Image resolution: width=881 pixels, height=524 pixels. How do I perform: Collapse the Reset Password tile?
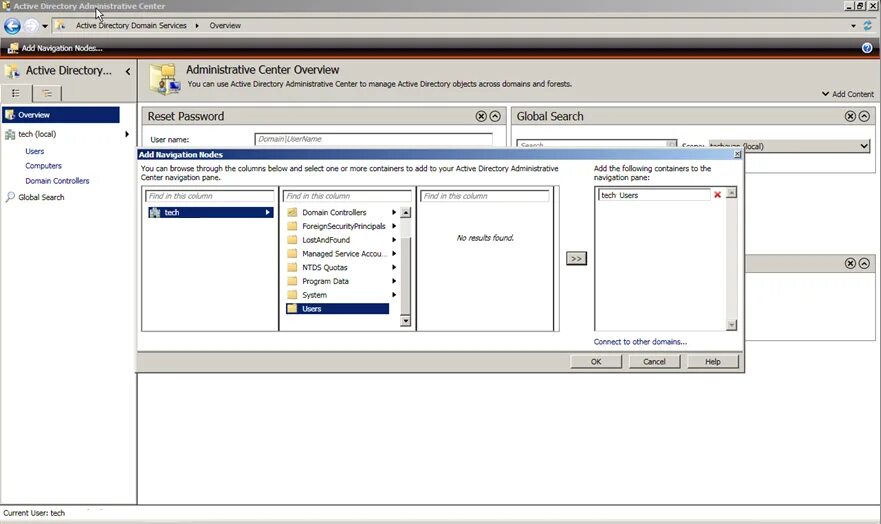495,116
